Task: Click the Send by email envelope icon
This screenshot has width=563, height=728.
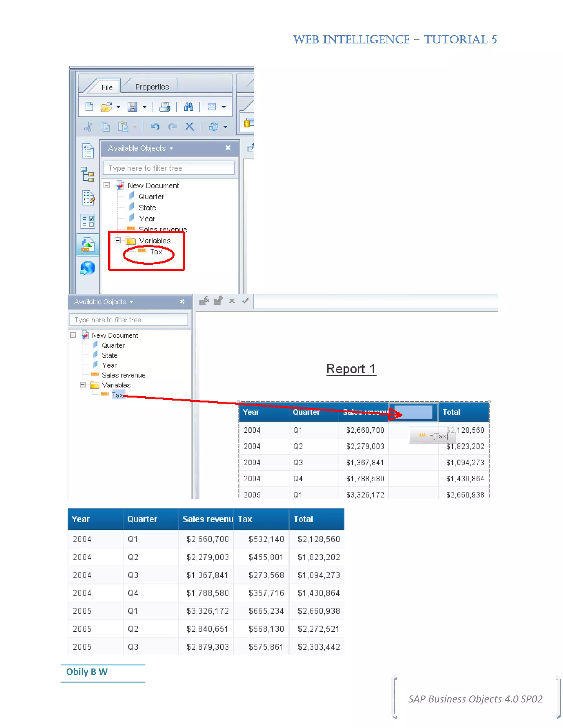Action: 212,107
